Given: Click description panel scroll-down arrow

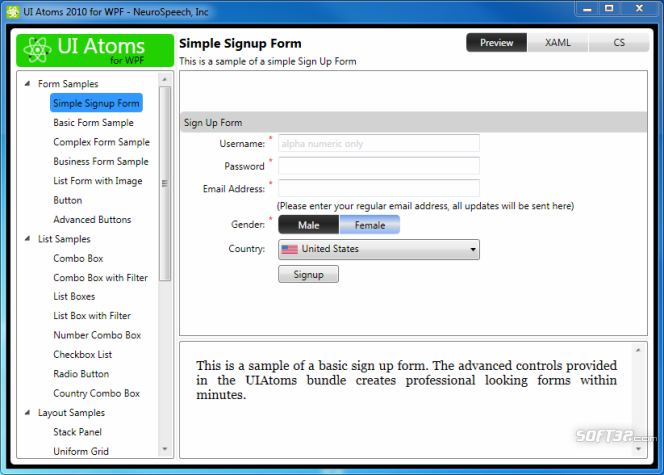Looking at the screenshot, I should [638, 449].
